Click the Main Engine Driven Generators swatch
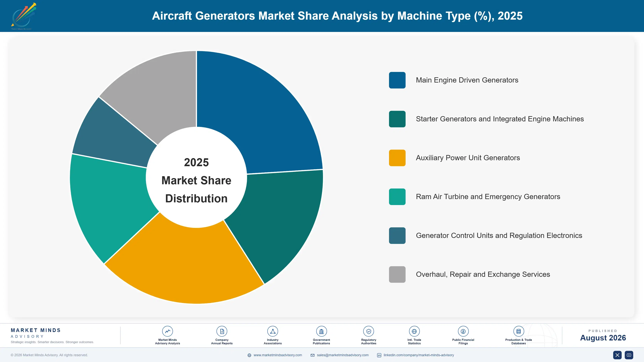 [x=397, y=80]
